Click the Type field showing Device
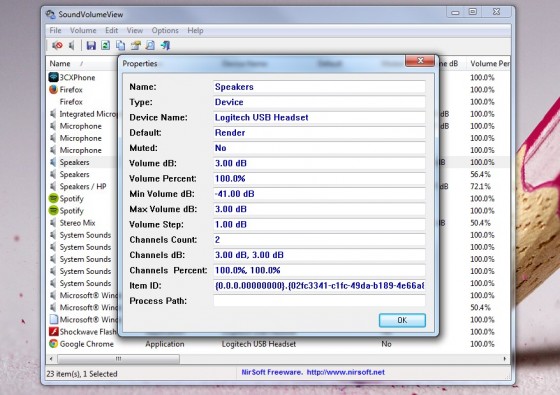Viewport: 560px width, 395px height. [x=319, y=102]
